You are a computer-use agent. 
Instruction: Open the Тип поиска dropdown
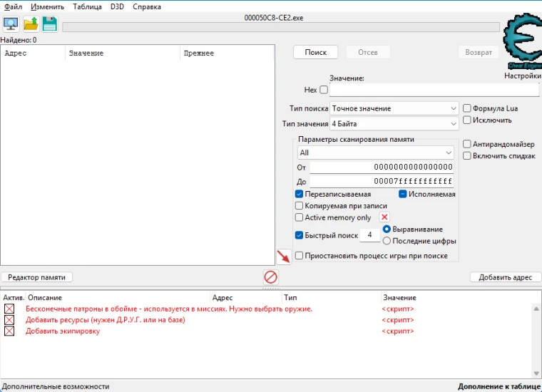(394, 108)
